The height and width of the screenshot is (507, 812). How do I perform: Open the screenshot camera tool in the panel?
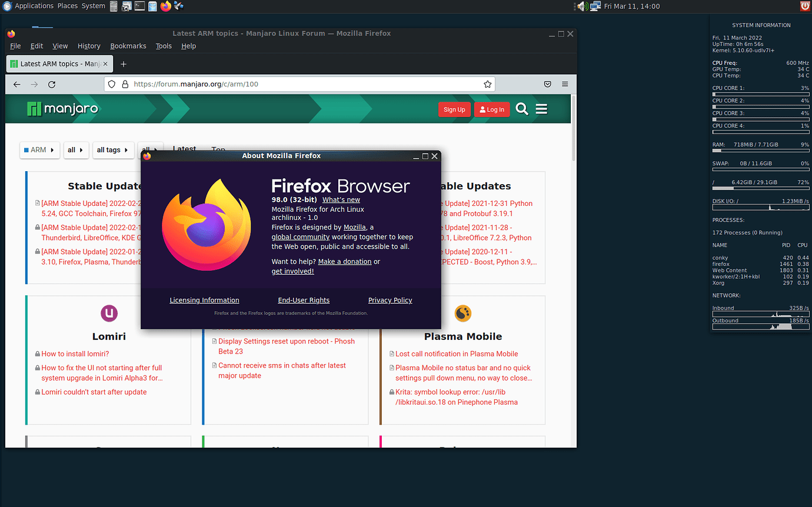point(127,6)
